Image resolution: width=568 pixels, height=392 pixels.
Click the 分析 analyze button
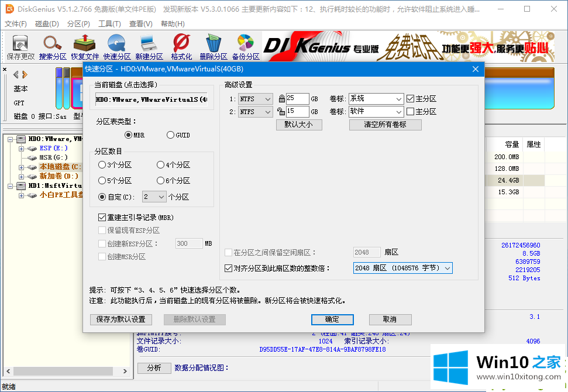[154, 368]
